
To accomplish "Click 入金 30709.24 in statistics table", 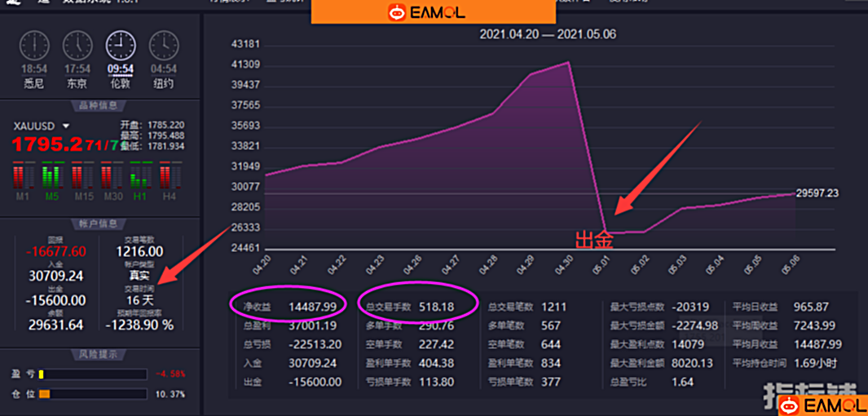I will [290, 363].
